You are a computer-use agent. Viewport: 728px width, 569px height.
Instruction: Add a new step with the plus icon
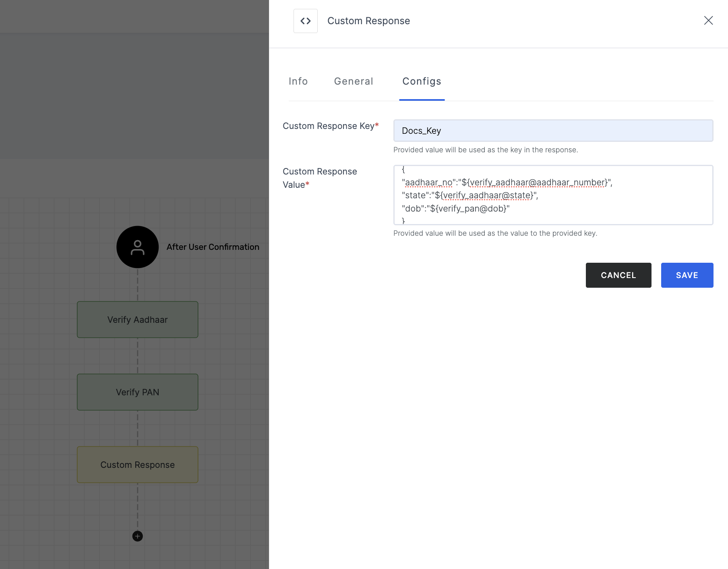[138, 536]
